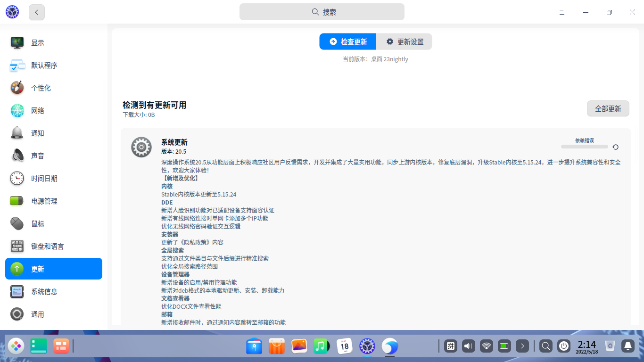The width and height of the screenshot is (644, 362).
Task: Focus the 搜索 search field
Action: pyautogui.click(x=322, y=12)
